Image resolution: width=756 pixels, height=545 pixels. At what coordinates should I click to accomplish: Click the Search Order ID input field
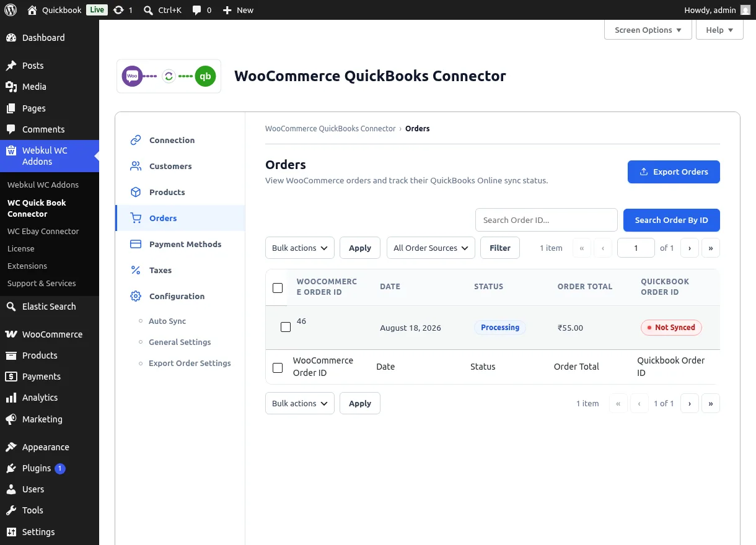point(547,220)
